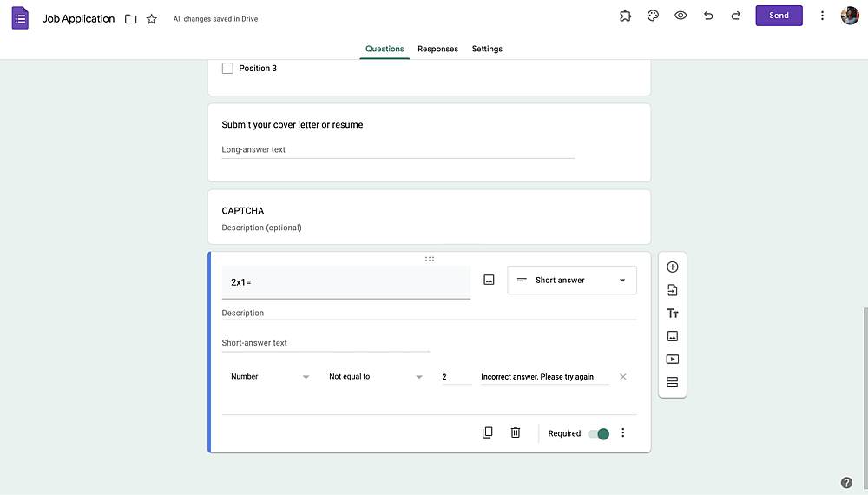Viewport: 868px width, 495px height.
Task: Open the Short answer type dropdown
Action: point(572,280)
